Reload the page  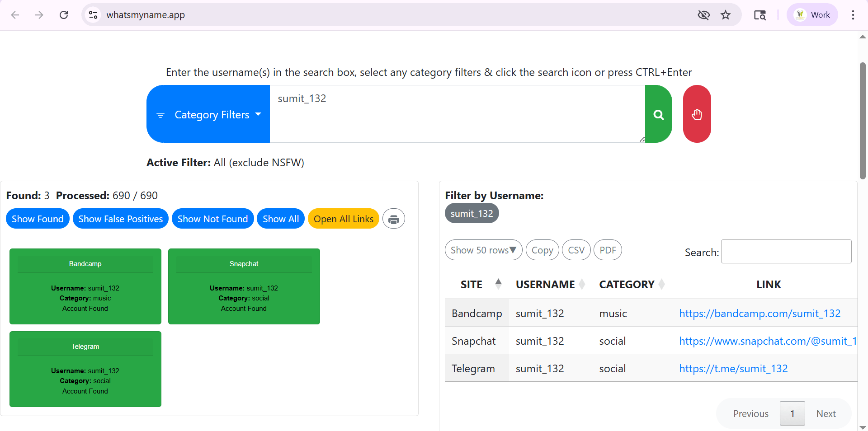point(64,15)
